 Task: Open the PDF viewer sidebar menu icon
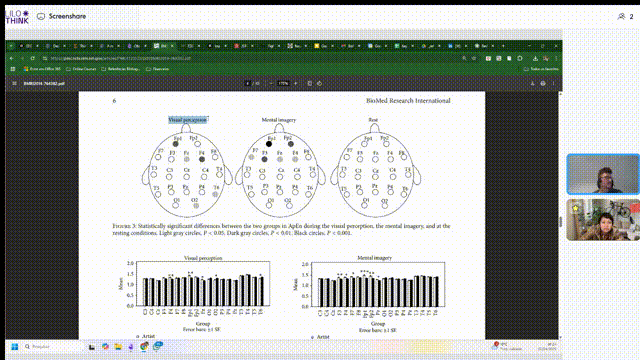tap(14, 83)
